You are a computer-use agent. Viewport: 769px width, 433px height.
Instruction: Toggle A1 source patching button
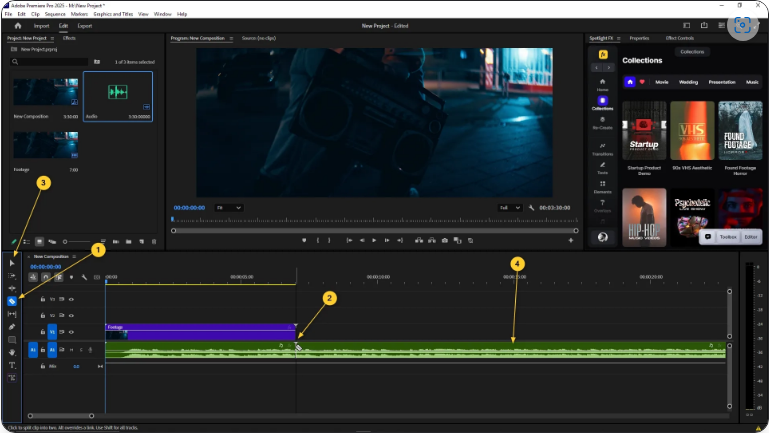tap(33, 350)
